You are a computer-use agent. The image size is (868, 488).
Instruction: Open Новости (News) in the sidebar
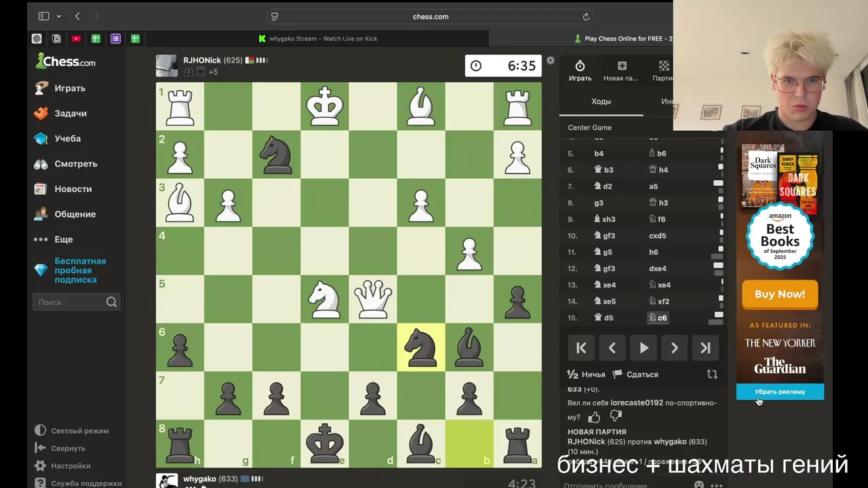(62, 188)
